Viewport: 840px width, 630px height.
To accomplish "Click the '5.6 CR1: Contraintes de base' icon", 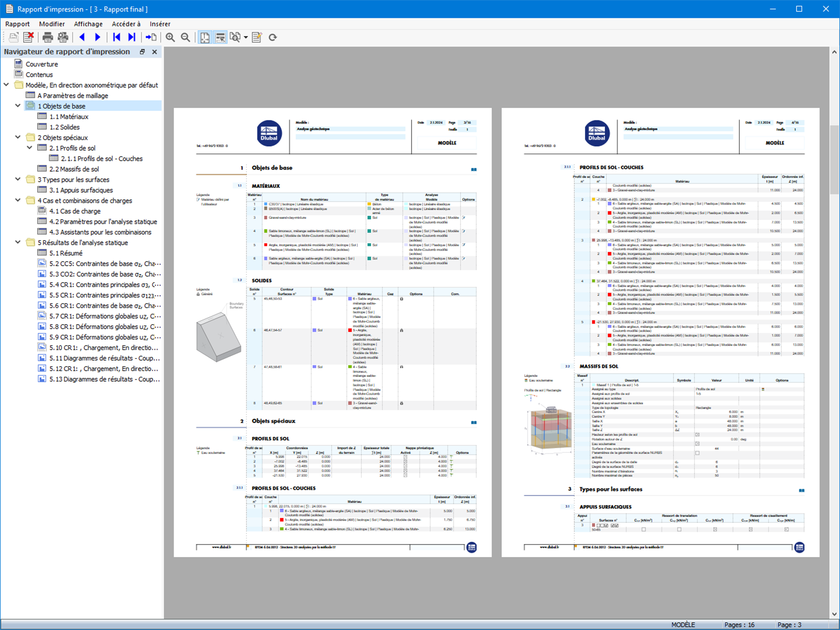I will 42,305.
